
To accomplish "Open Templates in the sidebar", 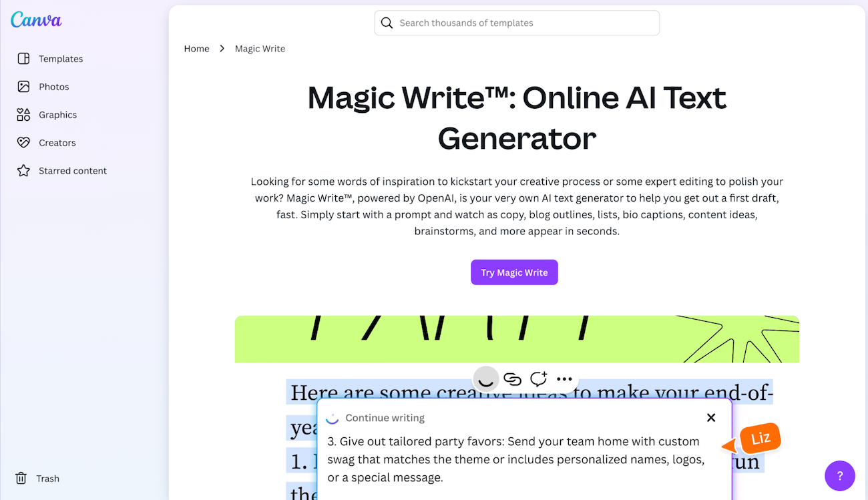I will point(50,59).
